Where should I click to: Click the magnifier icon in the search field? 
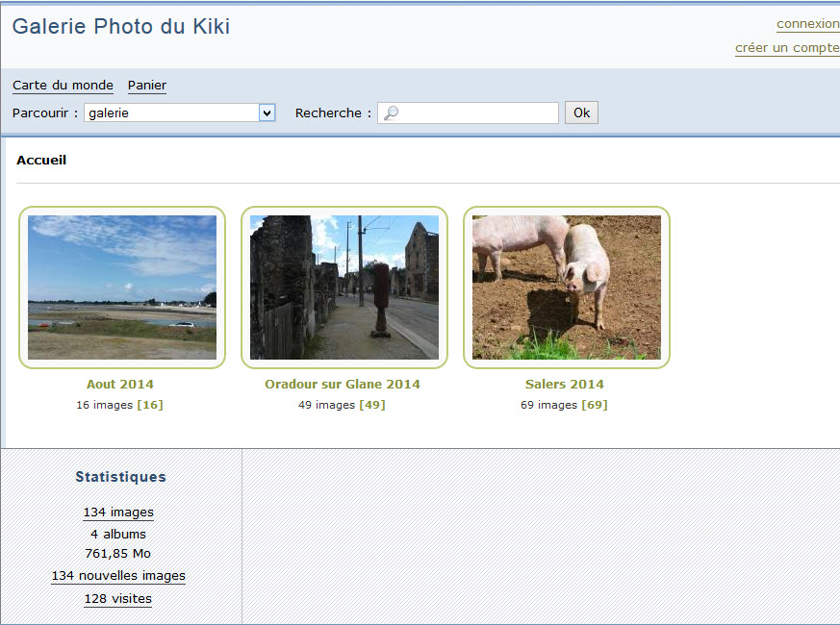391,113
